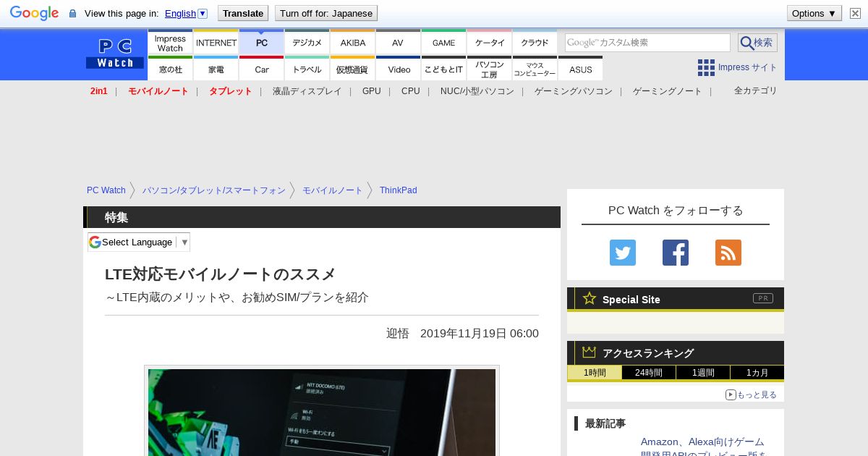Image resolution: width=868 pixels, height=456 pixels.
Task: Open the Options dropdown in translate bar
Action: click(814, 13)
